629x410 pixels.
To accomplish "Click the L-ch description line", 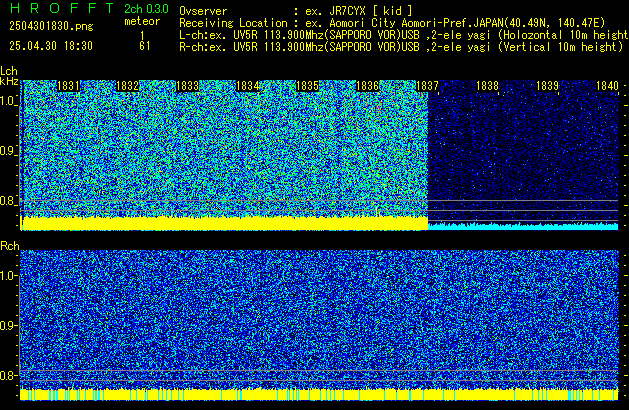I will (404, 35).
